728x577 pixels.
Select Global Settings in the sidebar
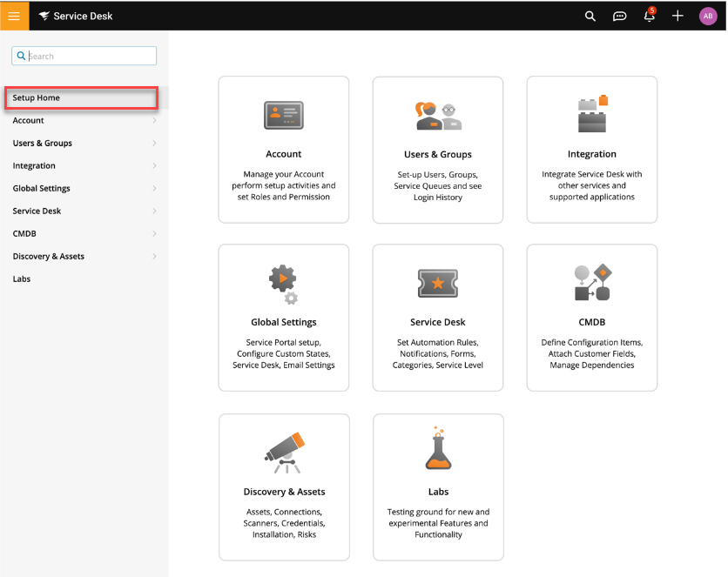pos(41,188)
